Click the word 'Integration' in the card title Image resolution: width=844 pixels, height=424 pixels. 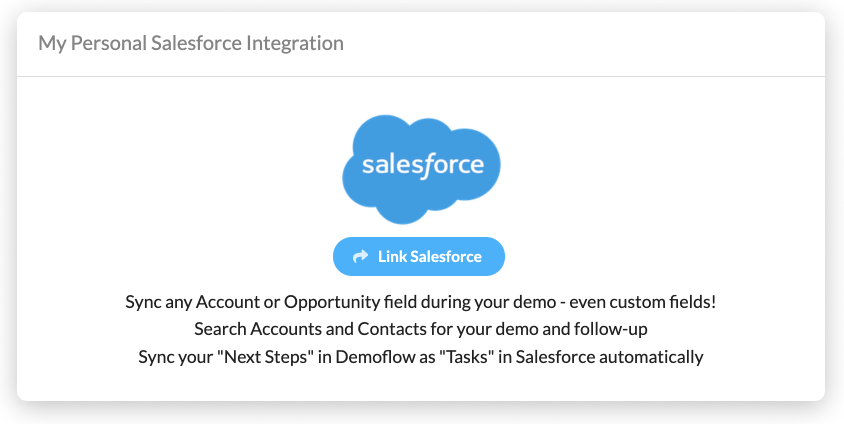[295, 43]
